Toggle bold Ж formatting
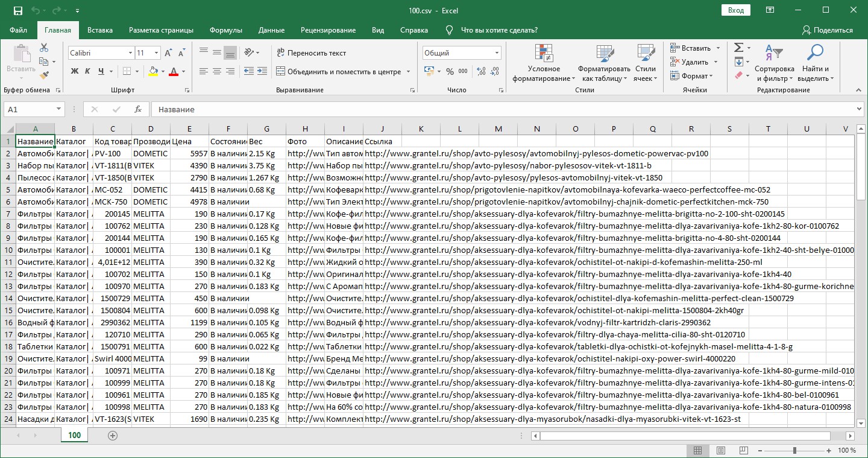Screen dimensions: 868x458 75,71
